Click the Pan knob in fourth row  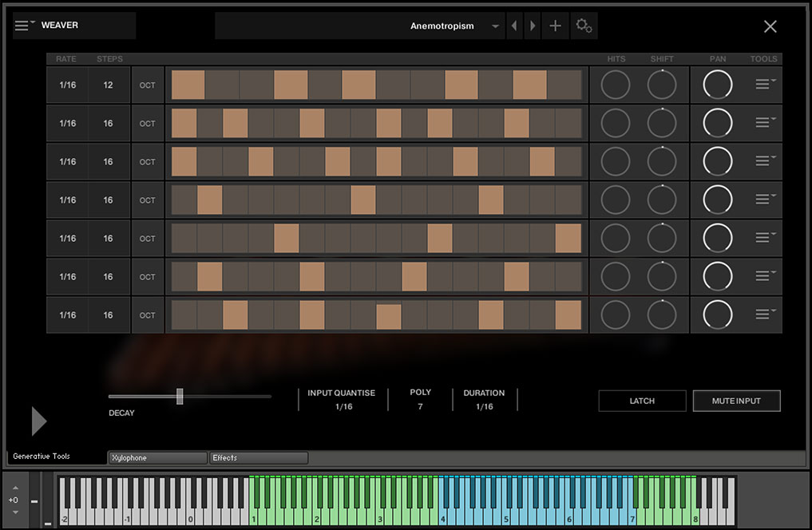pos(717,200)
